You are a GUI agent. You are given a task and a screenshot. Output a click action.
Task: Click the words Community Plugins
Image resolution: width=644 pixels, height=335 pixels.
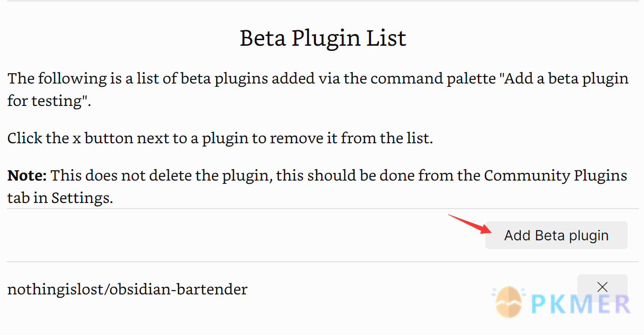click(555, 176)
